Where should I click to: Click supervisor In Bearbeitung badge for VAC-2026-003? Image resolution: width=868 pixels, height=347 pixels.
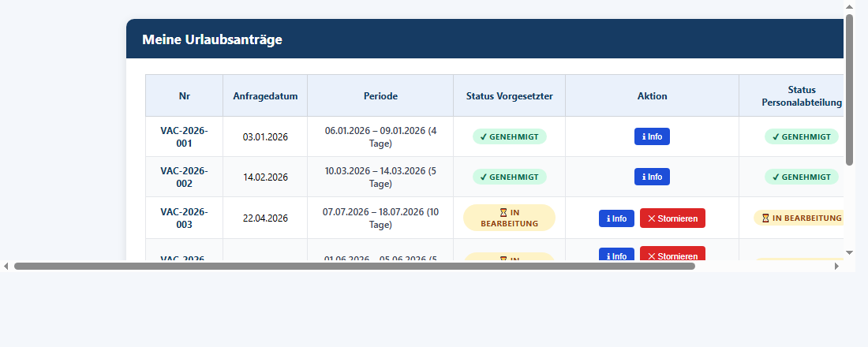pyautogui.click(x=509, y=218)
